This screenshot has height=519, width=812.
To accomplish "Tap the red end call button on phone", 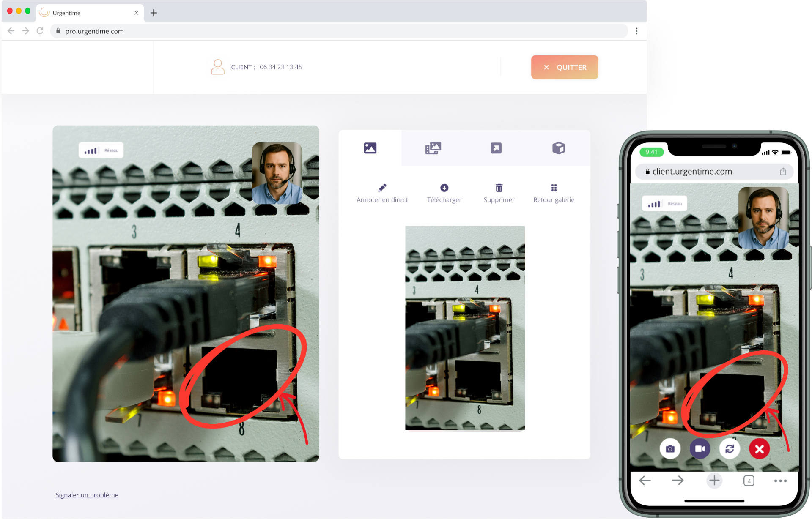I will click(x=760, y=449).
